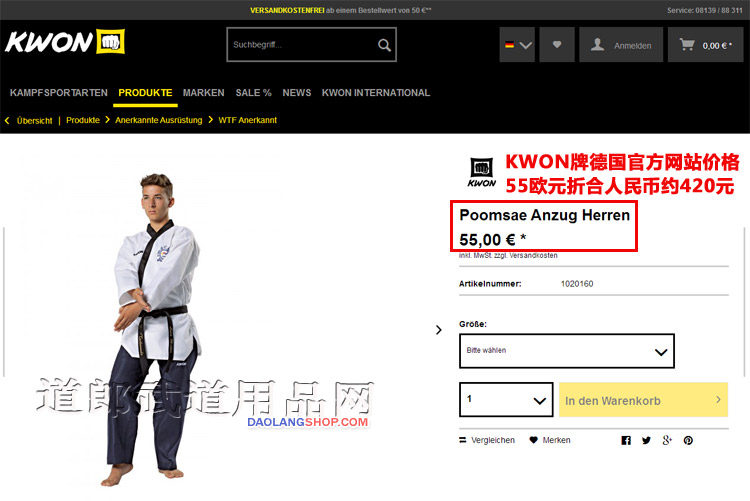Open the wishlist heart icon in header
The width and height of the screenshot is (750, 501).
[x=557, y=45]
